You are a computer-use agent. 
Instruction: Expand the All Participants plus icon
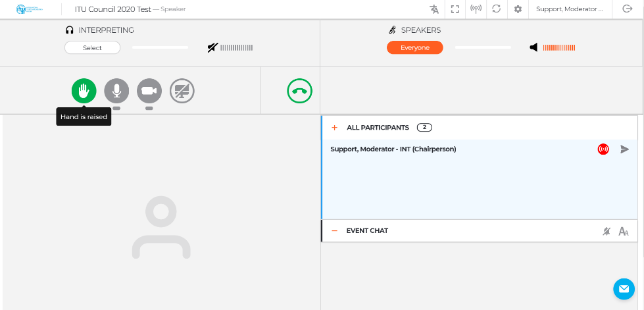334,128
